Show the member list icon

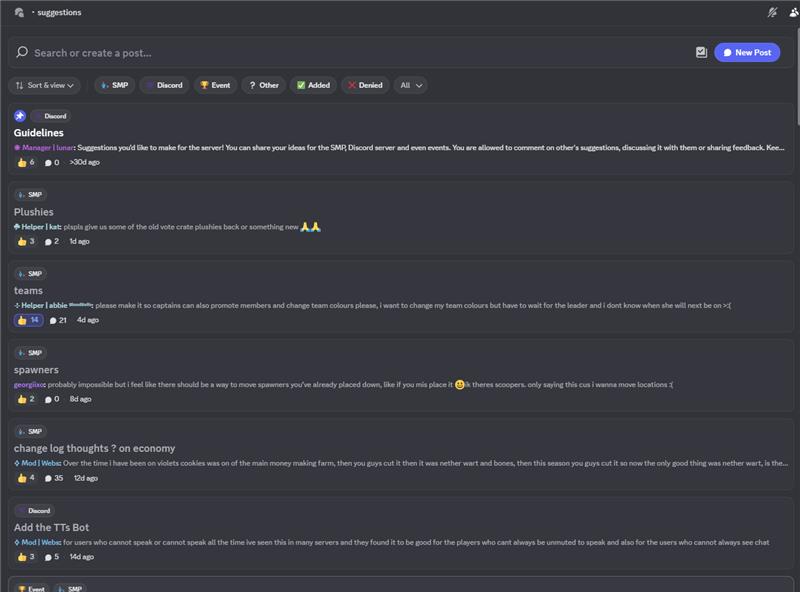[794, 12]
